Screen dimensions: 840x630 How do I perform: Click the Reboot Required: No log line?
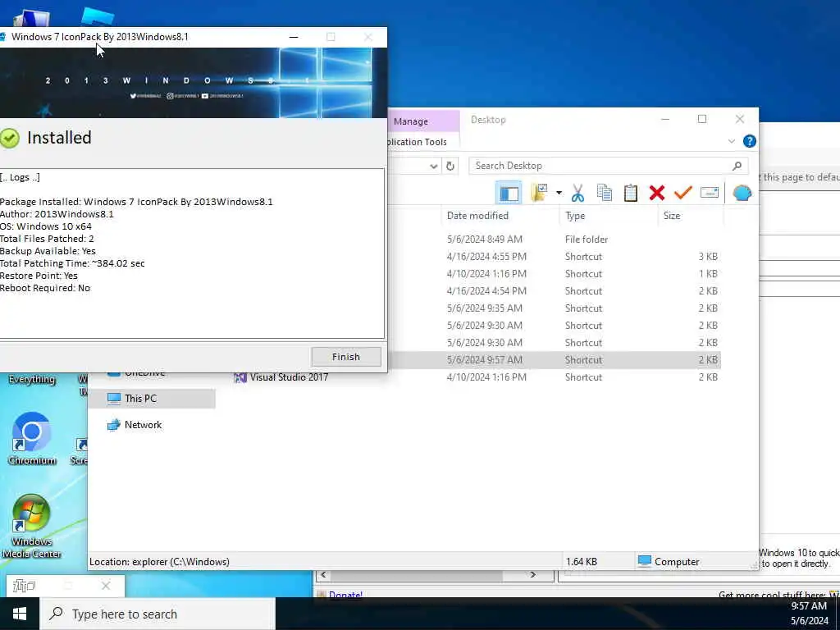tap(45, 288)
